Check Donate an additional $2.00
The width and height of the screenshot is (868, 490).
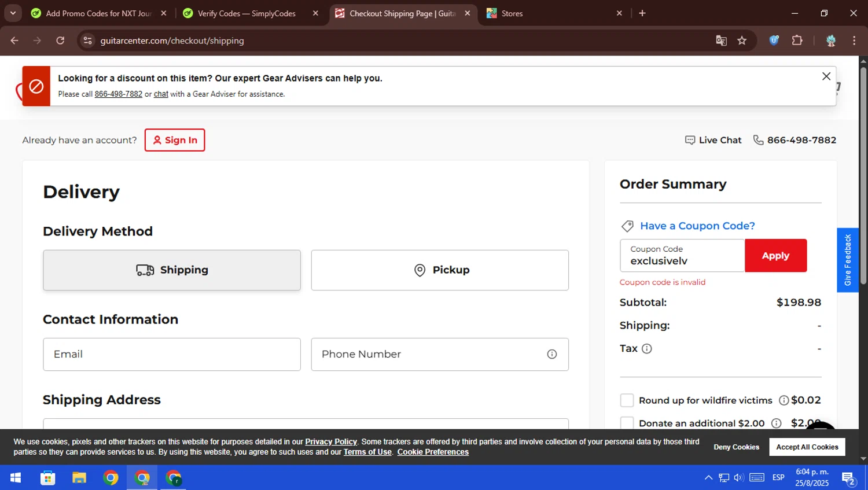coord(627,423)
